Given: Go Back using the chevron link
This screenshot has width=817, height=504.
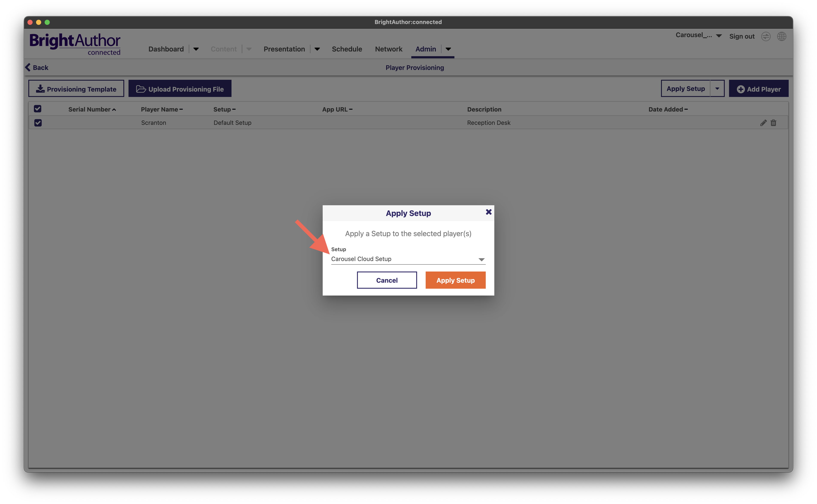Looking at the screenshot, I should coord(37,67).
